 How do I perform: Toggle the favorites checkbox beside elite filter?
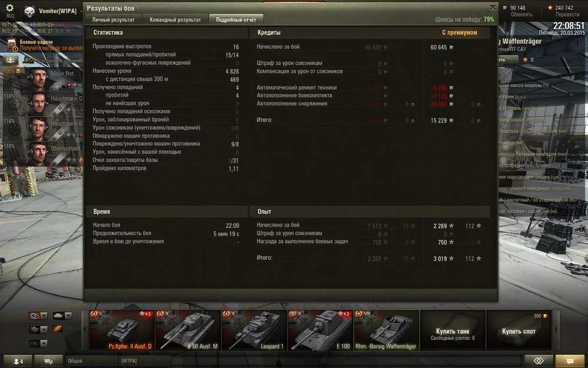point(69,329)
